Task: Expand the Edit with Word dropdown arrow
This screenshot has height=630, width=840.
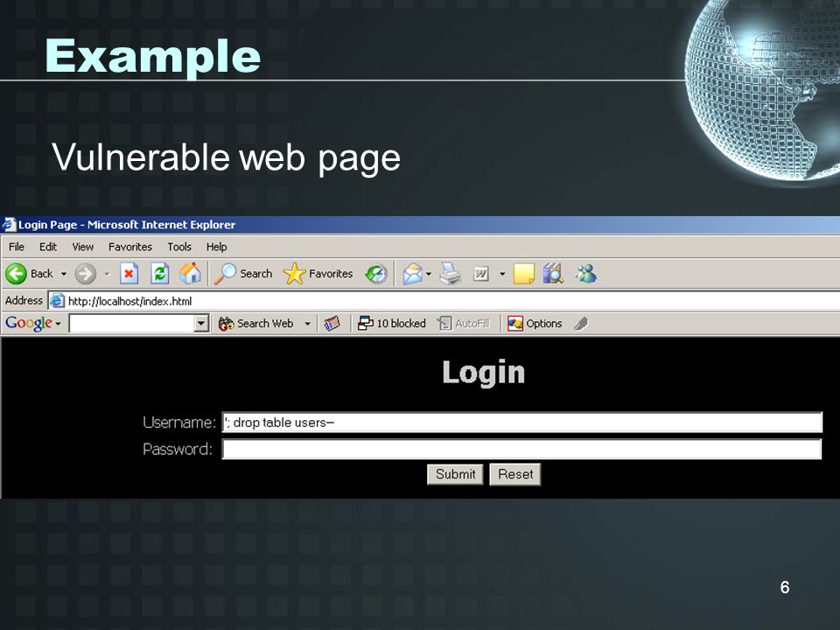Action: [x=502, y=274]
